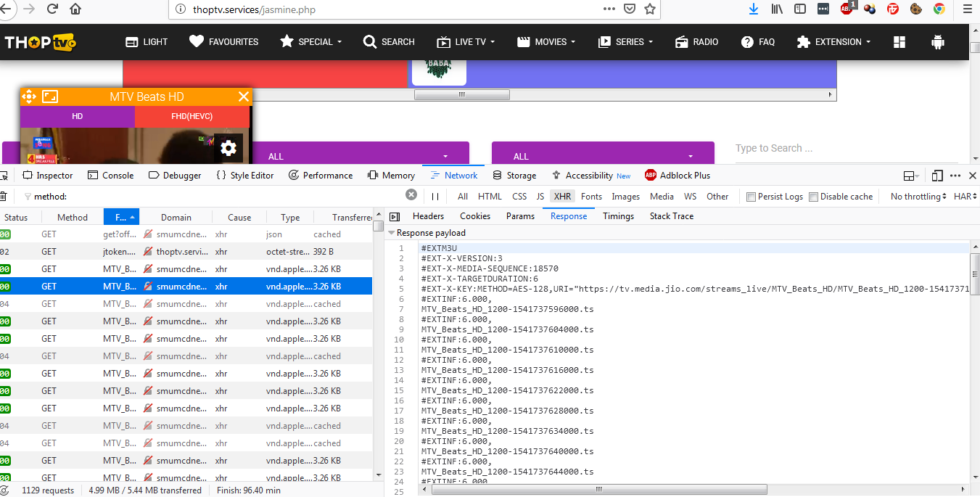Screen dimensions: 980x497
Task: Open the Timings details tab
Action: (618, 216)
